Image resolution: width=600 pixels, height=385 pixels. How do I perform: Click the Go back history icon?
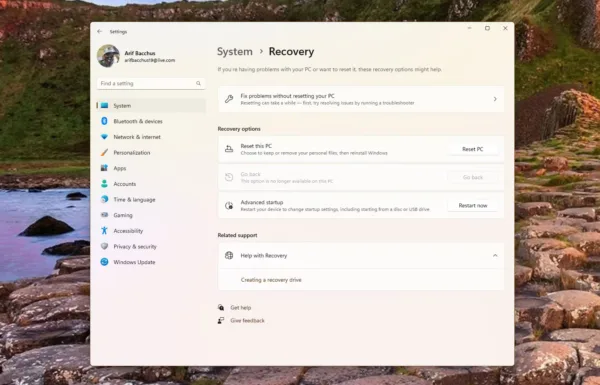229,177
